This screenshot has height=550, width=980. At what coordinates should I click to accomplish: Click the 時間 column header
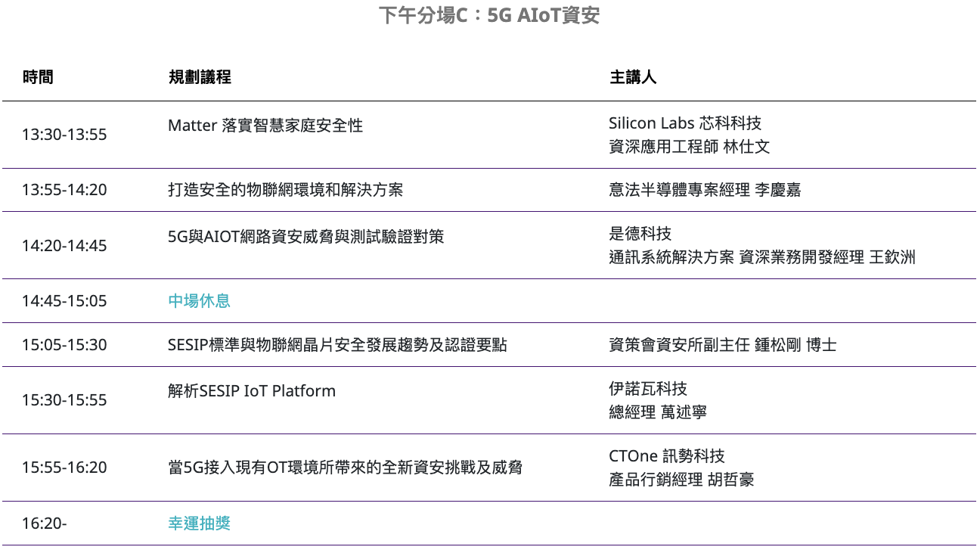click(38, 77)
